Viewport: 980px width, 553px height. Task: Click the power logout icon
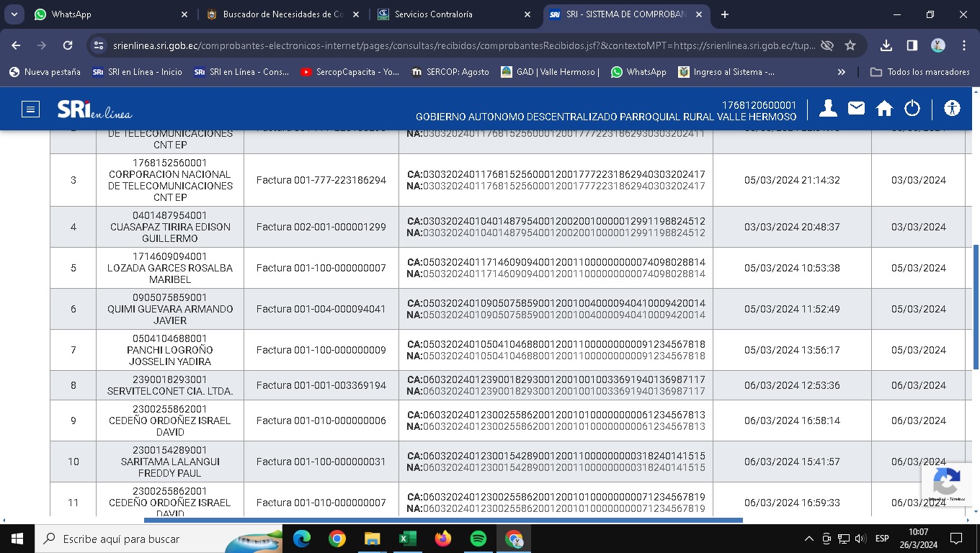912,109
